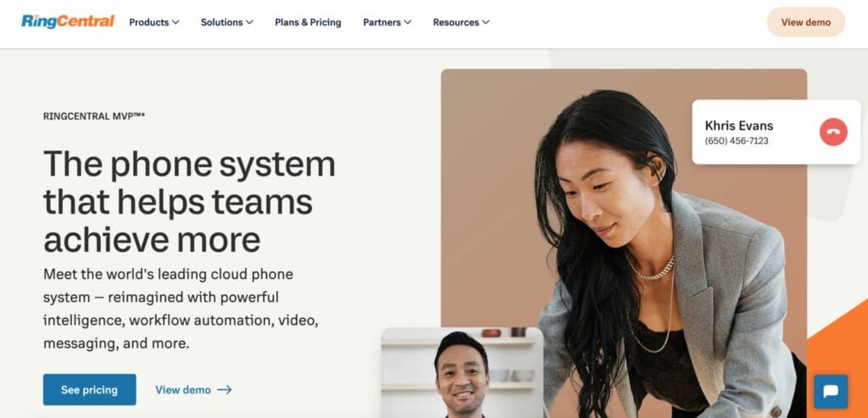This screenshot has width=868, height=418.
Task: Click the blue See pricing button
Action: 89,390
